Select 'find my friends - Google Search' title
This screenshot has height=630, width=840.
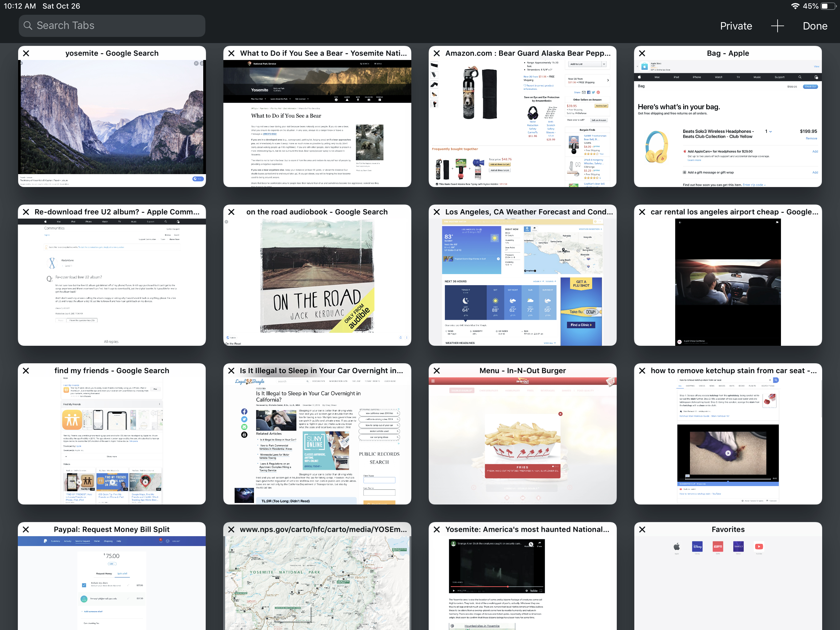pos(112,370)
